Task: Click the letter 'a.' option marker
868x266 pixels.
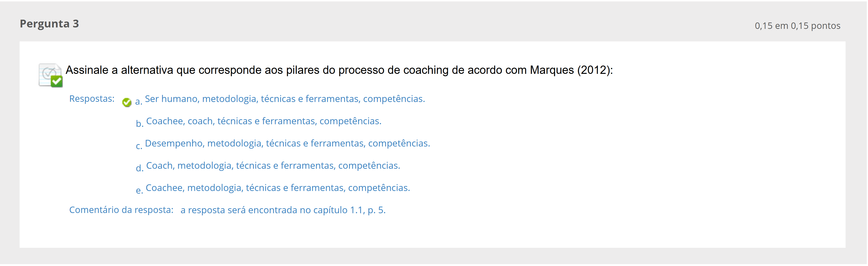Action: click(x=139, y=102)
